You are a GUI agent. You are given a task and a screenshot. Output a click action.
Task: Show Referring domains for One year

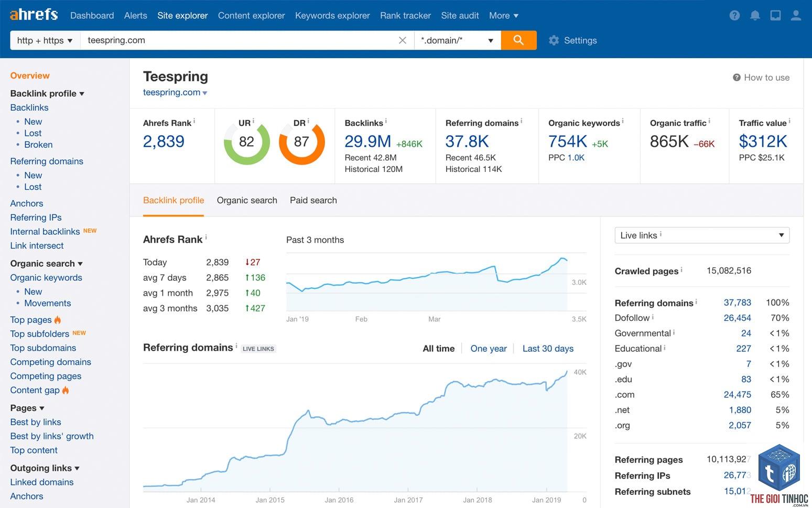[x=489, y=349]
